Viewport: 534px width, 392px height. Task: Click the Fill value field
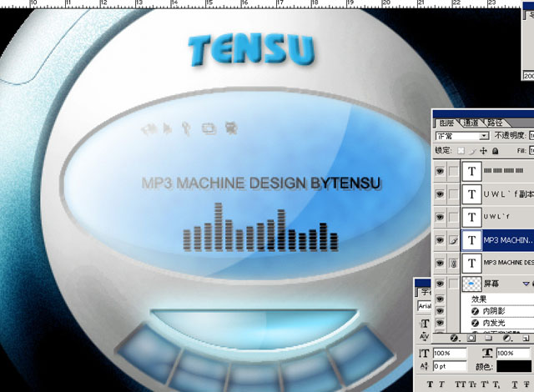pyautogui.click(x=531, y=150)
